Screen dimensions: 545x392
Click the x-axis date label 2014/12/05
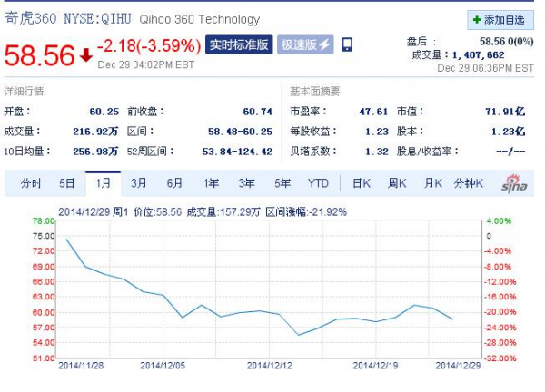coord(163,366)
